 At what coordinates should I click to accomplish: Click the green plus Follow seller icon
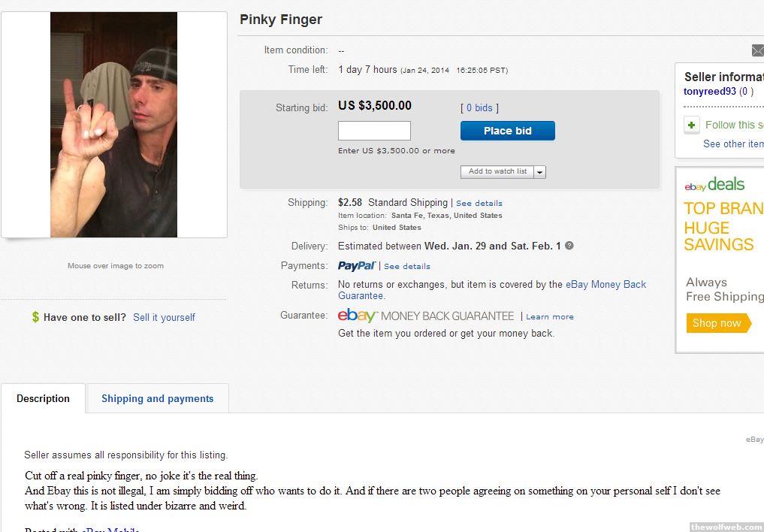coord(691,125)
